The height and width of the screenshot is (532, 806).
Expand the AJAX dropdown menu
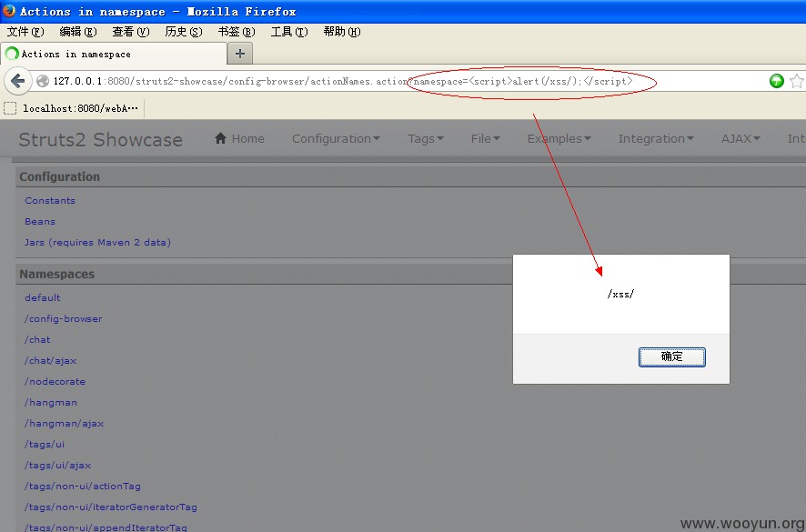pyautogui.click(x=741, y=139)
